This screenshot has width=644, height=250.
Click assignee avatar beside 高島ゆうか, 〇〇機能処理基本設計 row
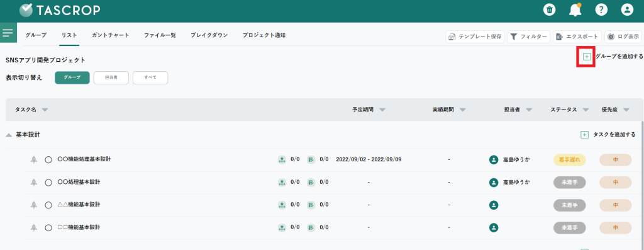[x=494, y=159]
